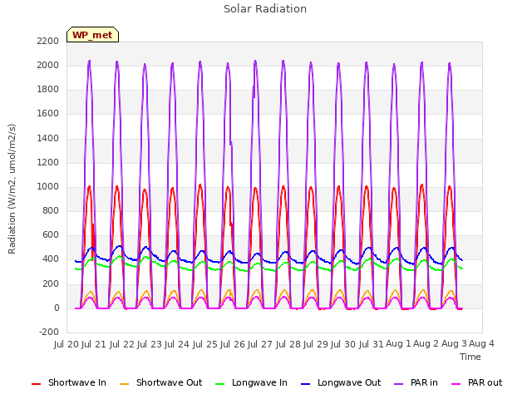The width and height of the screenshot is (532, 399).
Task: Click the 800 y-axis tick label
Action: pos(51,211)
